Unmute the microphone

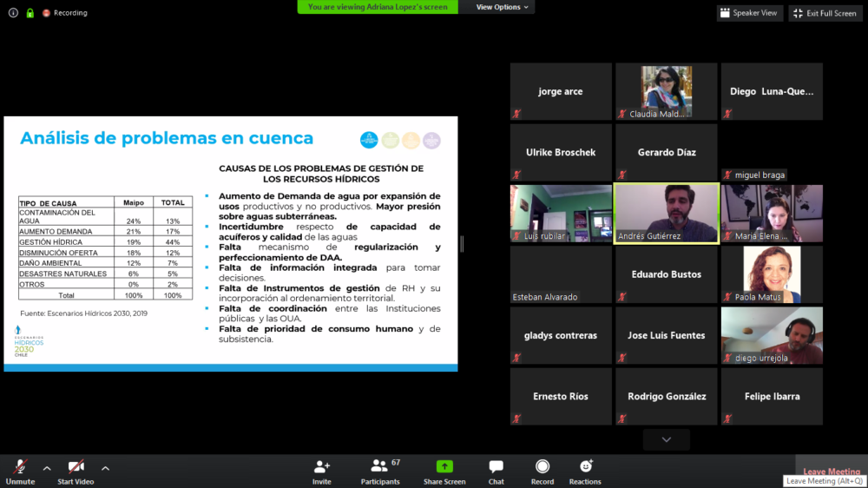(19, 468)
